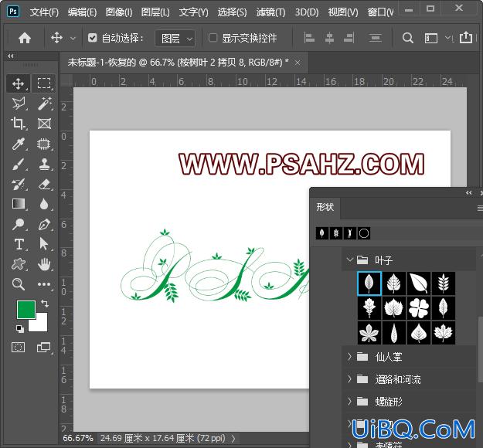
Task: Swap foreground and background colors
Action: (x=45, y=304)
